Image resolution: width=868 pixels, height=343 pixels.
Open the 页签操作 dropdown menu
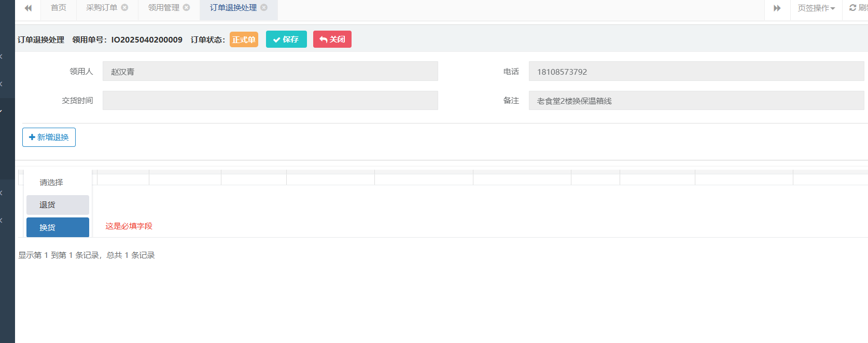816,8
